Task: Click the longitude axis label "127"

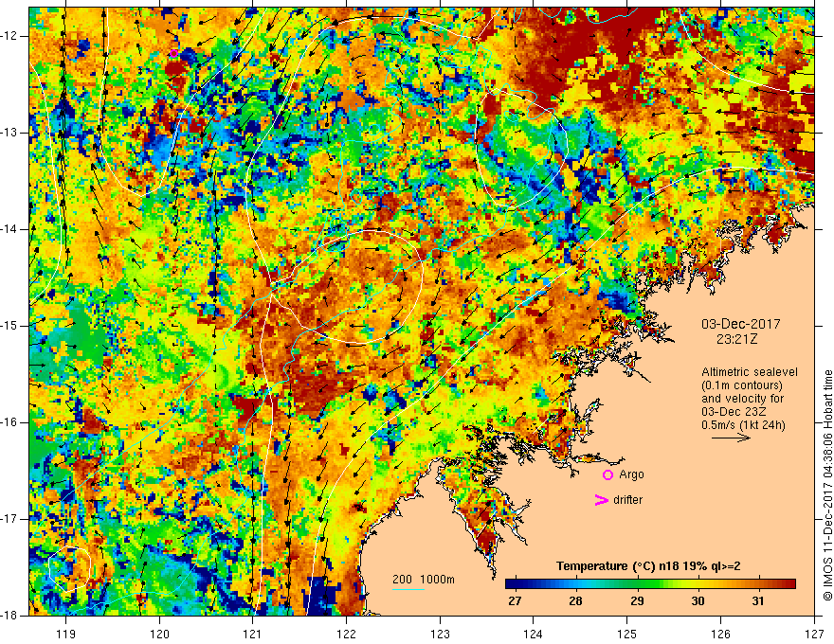Action: 814,634
